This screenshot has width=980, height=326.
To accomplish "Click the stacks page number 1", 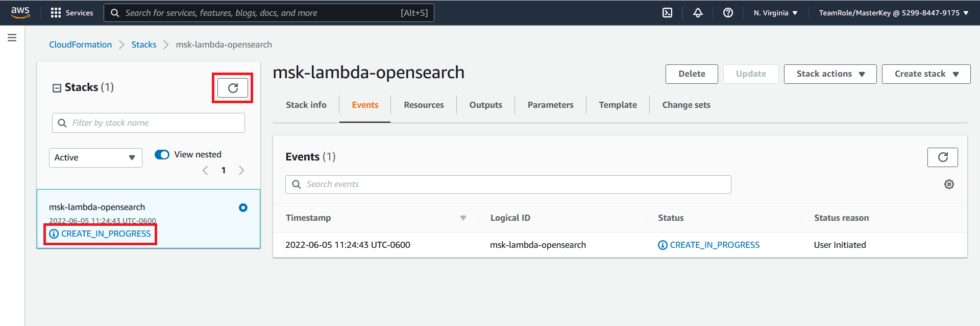I will [224, 171].
